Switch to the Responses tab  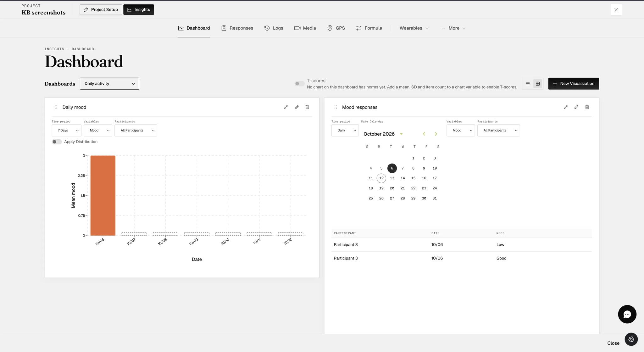pyautogui.click(x=237, y=28)
